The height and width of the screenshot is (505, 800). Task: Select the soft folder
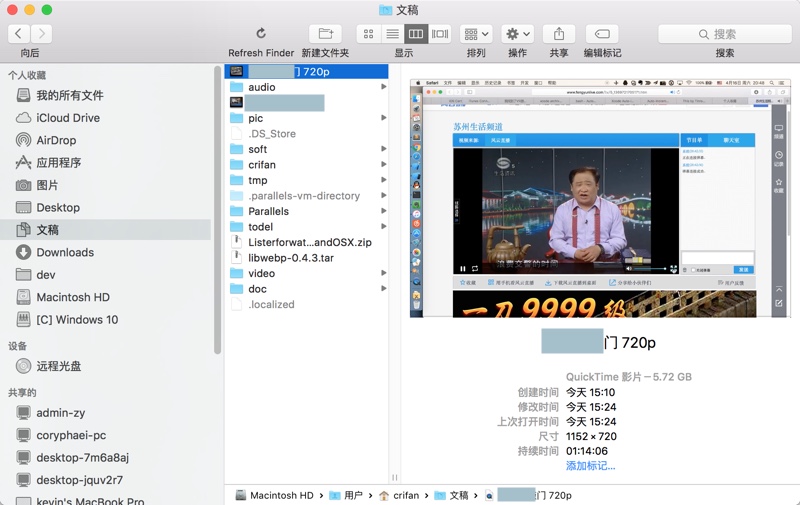[258, 149]
